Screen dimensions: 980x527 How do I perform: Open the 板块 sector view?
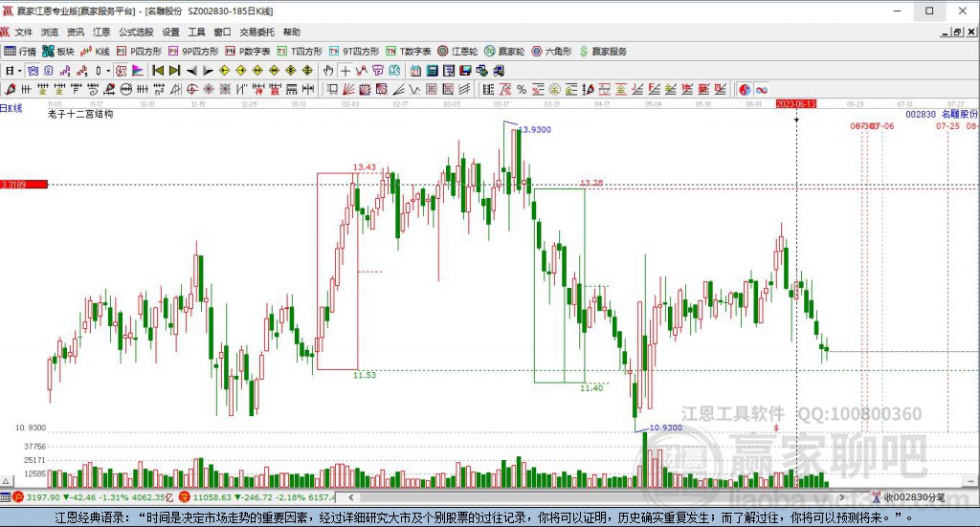click(58, 52)
